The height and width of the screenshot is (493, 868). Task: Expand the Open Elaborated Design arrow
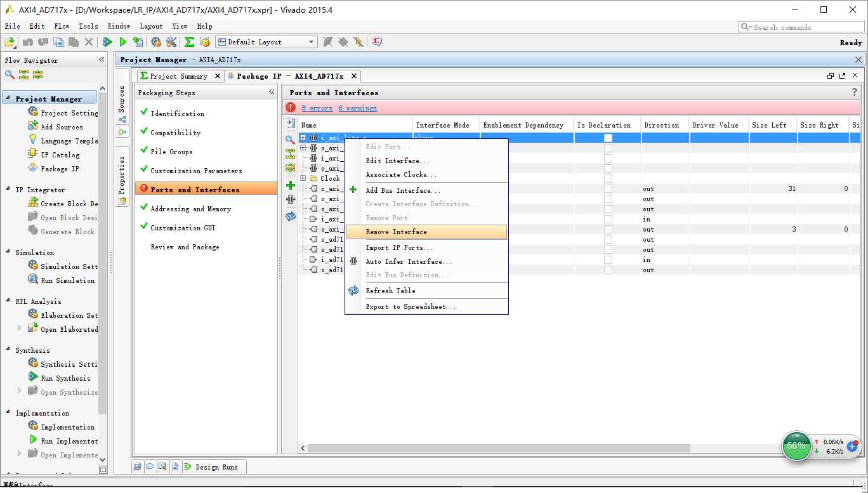19,329
